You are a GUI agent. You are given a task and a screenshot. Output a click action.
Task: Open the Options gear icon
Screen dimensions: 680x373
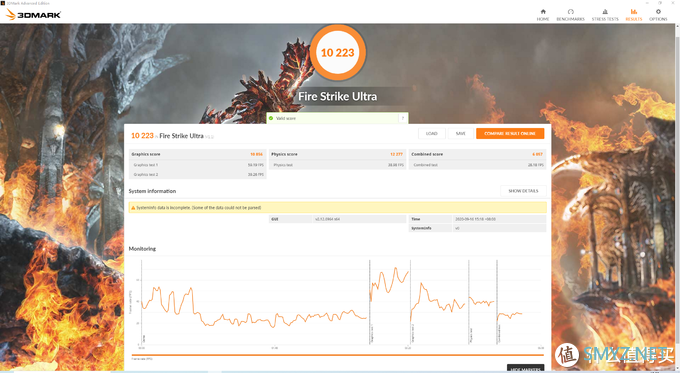658,12
